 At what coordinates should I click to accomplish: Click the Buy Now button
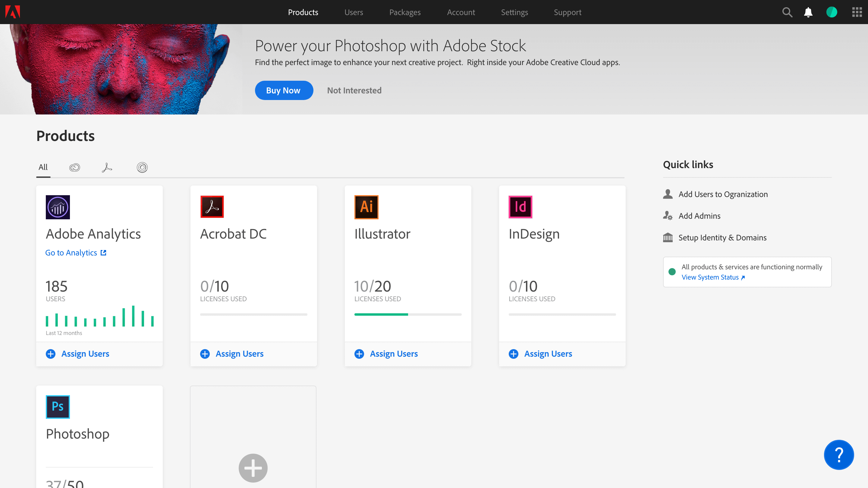click(x=284, y=90)
